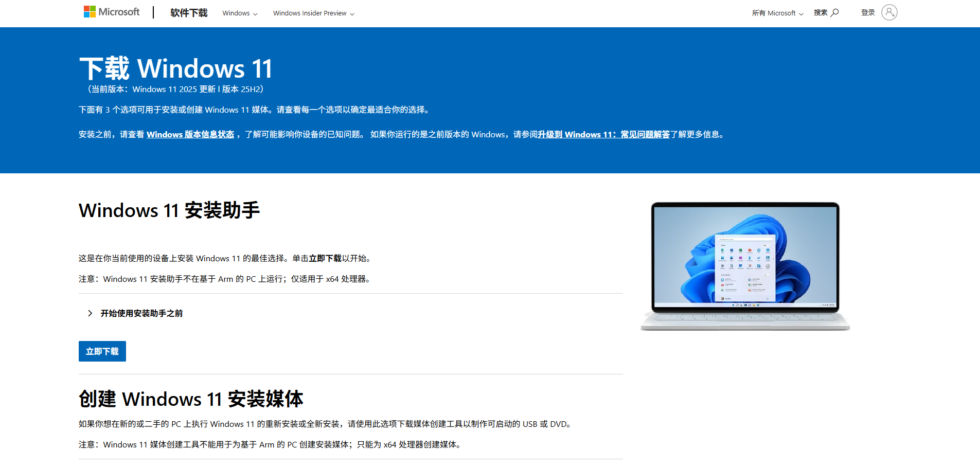Expand the 开始使用安装助手之前 section
The image size is (980, 467).
(141, 313)
